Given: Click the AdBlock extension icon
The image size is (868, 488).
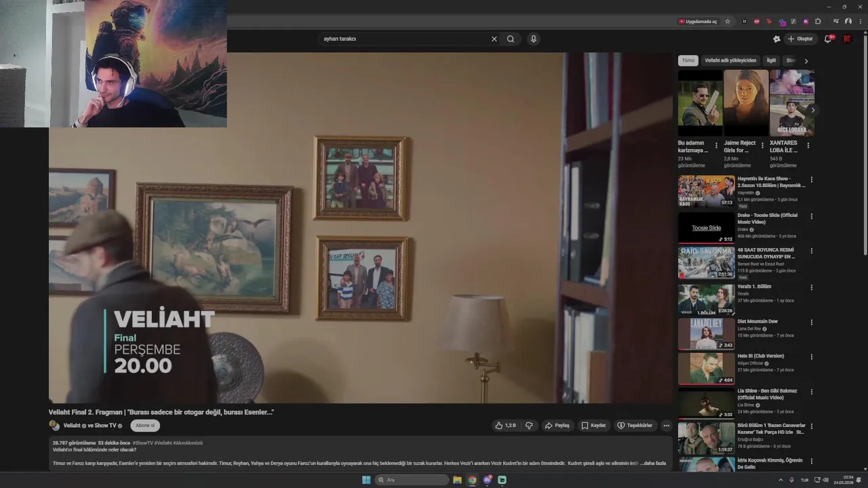Looking at the screenshot, I should tap(757, 22).
